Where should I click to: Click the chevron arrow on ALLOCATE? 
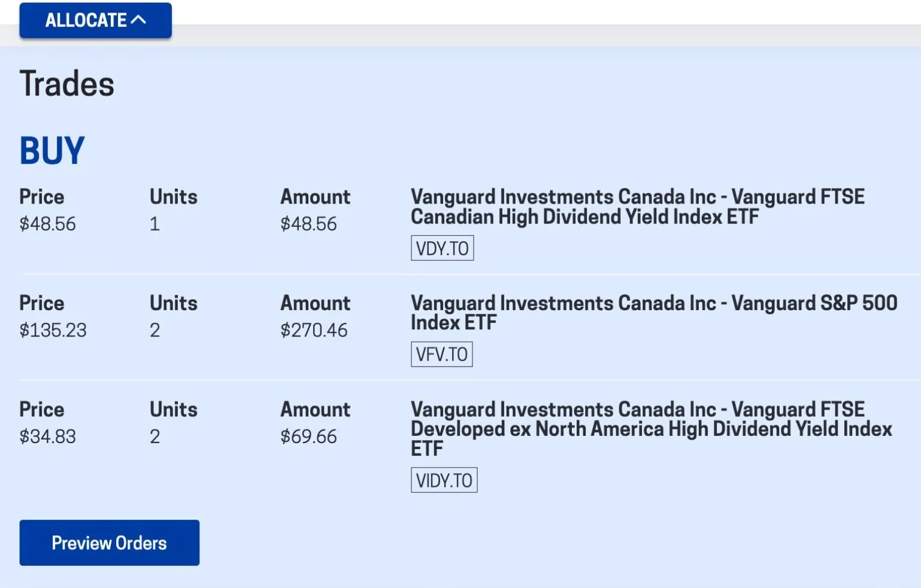click(x=138, y=20)
